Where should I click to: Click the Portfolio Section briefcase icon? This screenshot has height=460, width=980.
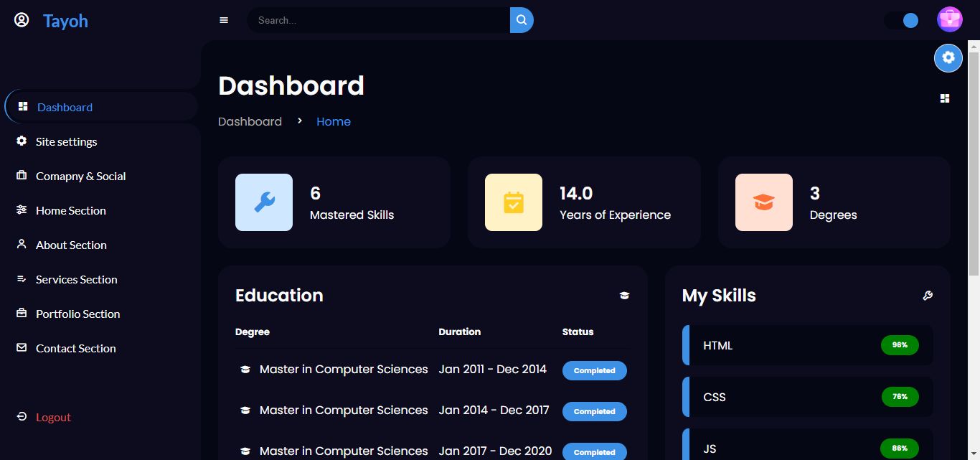tap(22, 313)
